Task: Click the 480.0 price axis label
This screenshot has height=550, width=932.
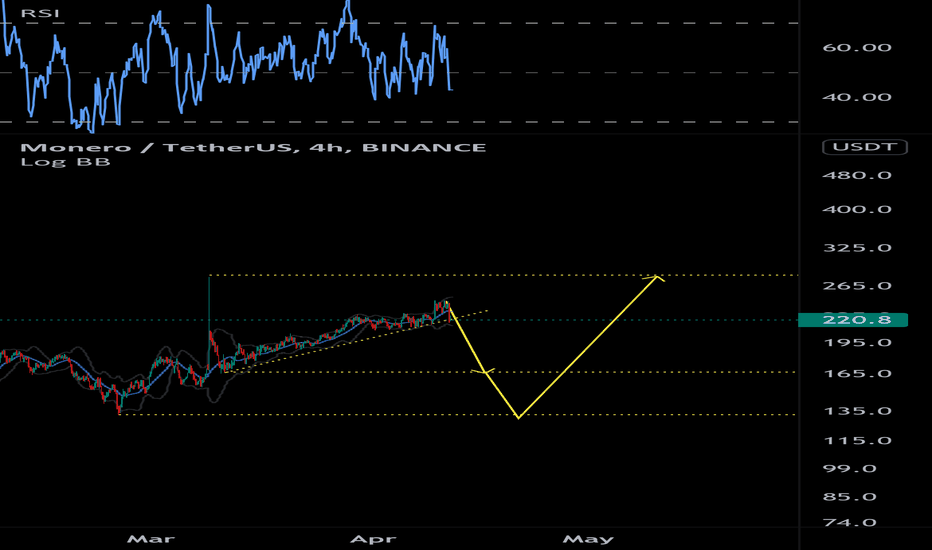Action: pos(857,175)
